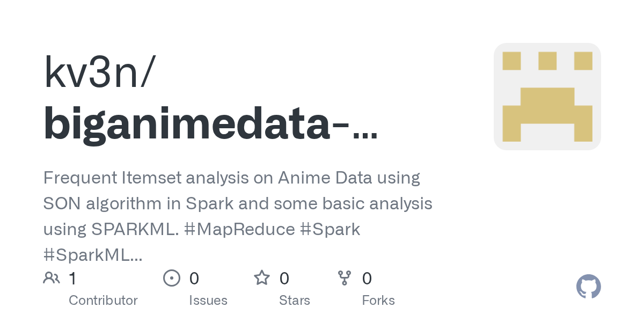Select the Issues label text
The image size is (644, 322).
click(208, 300)
